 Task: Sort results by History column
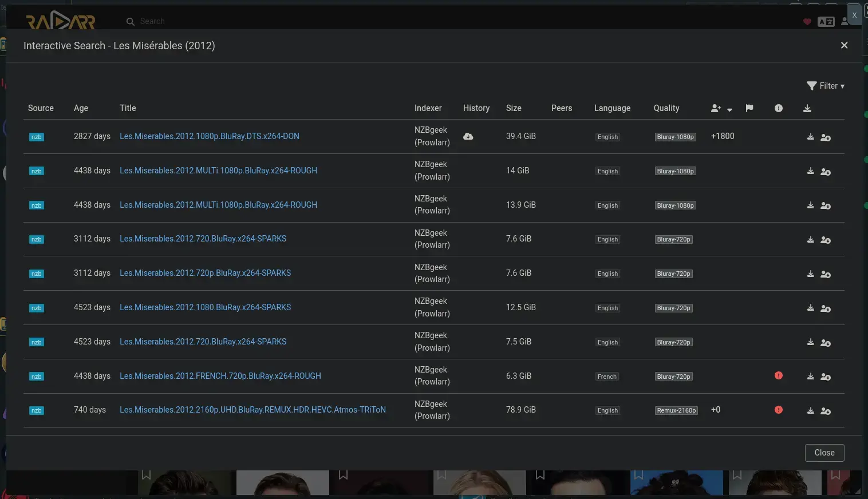476,108
